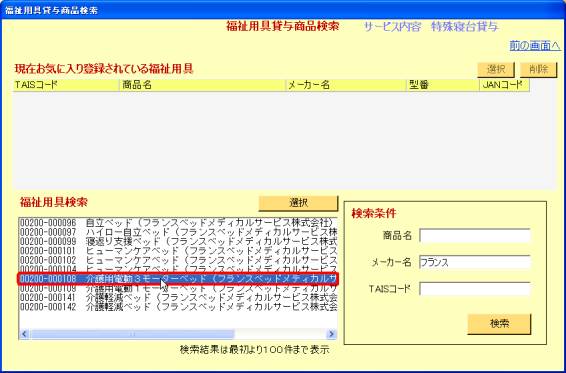Select row 00200-000101 ヒューマンケアベッド
Viewport: 566px width, 373px height.
[178, 250]
